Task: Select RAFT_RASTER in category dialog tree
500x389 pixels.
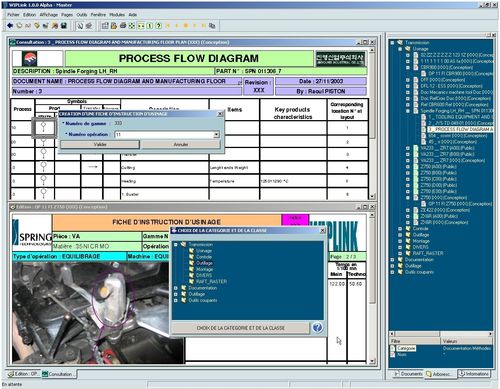Action: [x=211, y=282]
